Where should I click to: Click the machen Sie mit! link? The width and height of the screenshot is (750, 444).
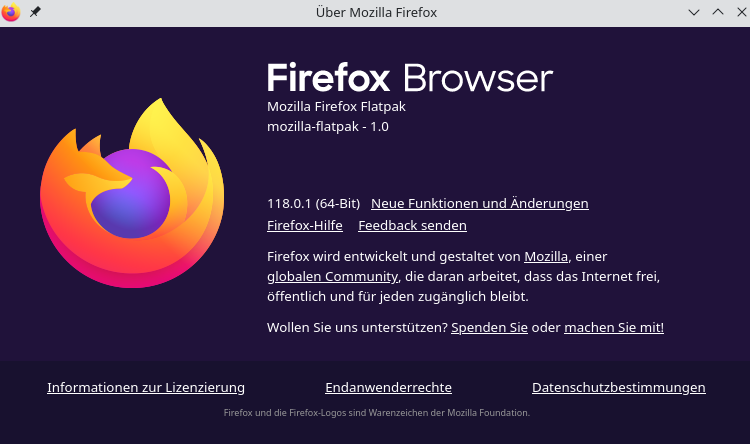point(614,328)
